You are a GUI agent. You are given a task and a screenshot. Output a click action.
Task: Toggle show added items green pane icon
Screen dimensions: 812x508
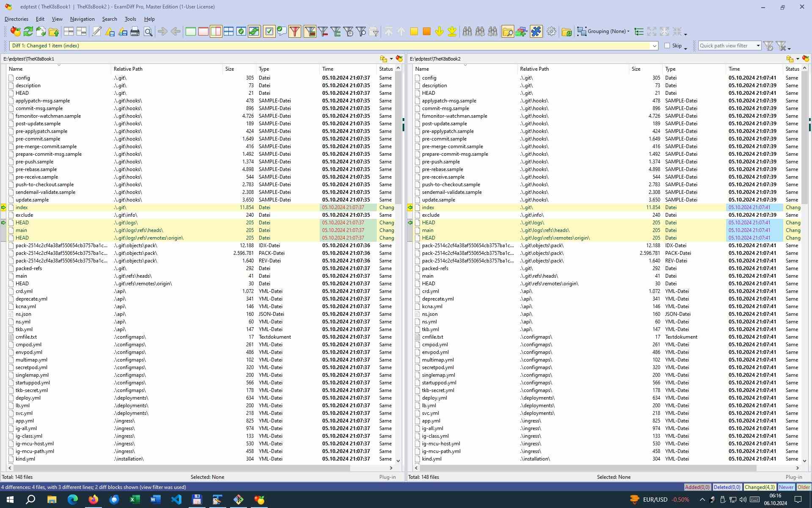point(191,31)
